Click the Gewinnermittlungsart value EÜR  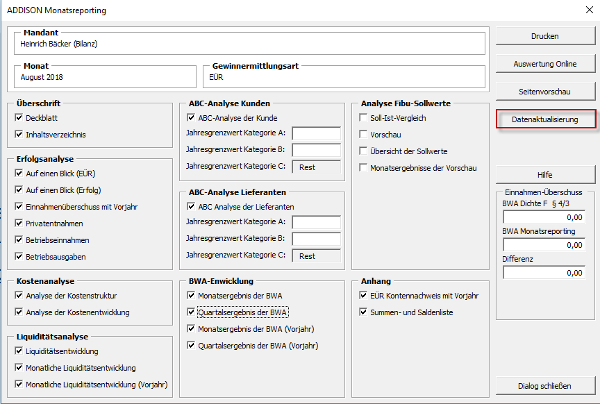point(216,77)
